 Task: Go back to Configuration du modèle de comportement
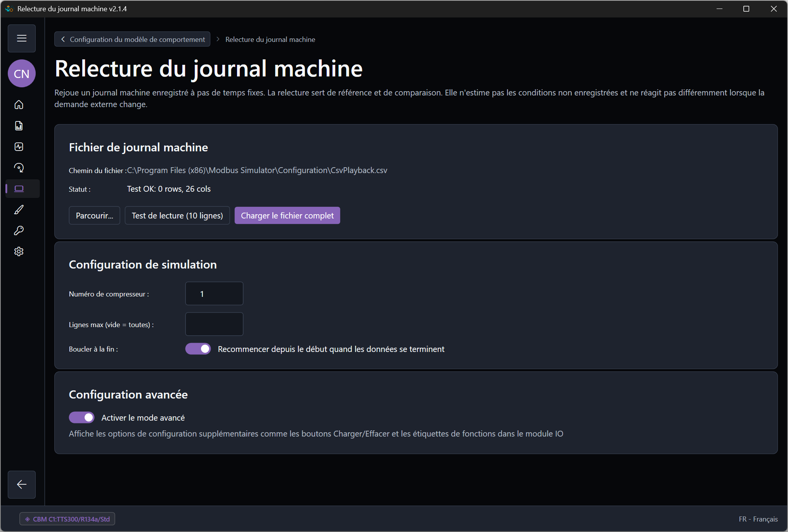(132, 39)
